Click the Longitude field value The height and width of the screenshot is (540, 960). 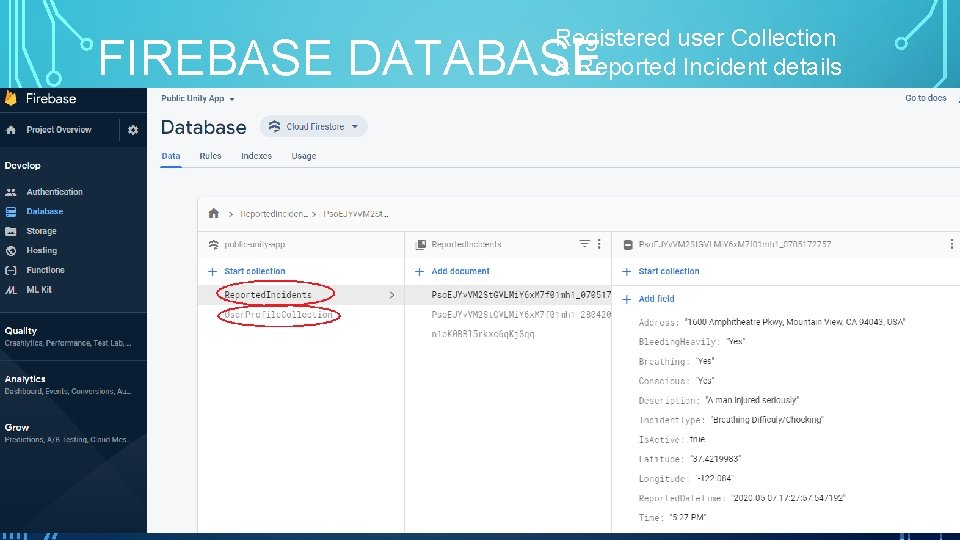[x=714, y=479]
